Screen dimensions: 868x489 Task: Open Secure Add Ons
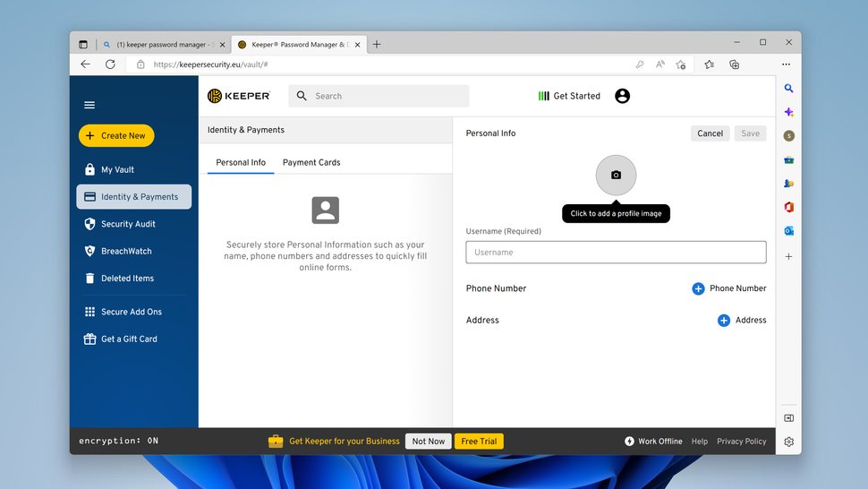pos(133,312)
